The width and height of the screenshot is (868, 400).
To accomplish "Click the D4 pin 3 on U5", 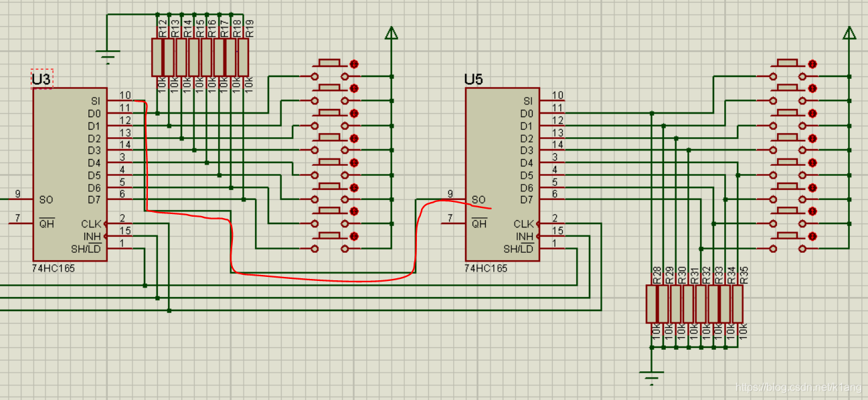I will [x=551, y=162].
